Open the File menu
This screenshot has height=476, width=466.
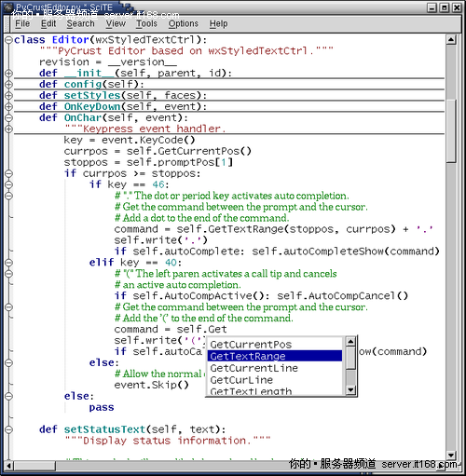coord(22,24)
